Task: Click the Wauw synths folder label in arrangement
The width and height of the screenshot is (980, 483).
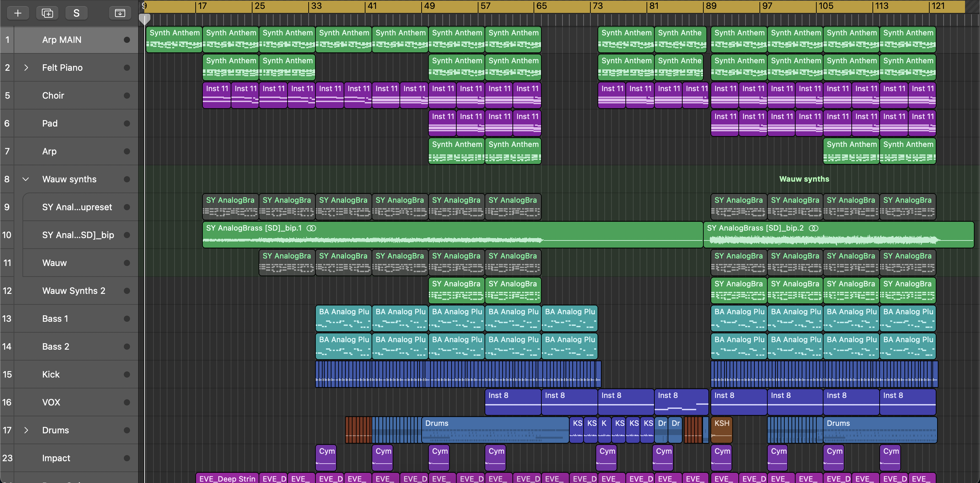Action: click(x=804, y=179)
